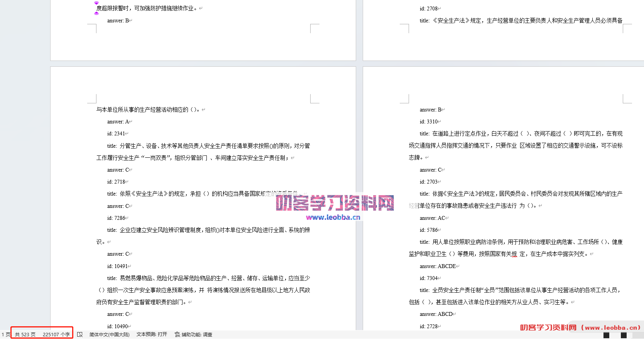Viewport: 644px width, 339px height.
Task: Click the line 'id: 2708' on right page
Action: [429, 8]
